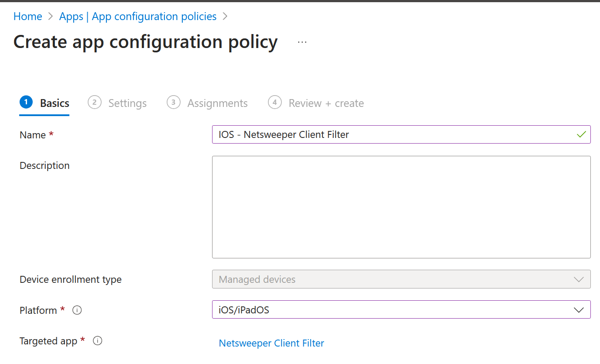Click the blue step 1 Basics circle
Screen dimensions: 600x364
click(x=26, y=103)
